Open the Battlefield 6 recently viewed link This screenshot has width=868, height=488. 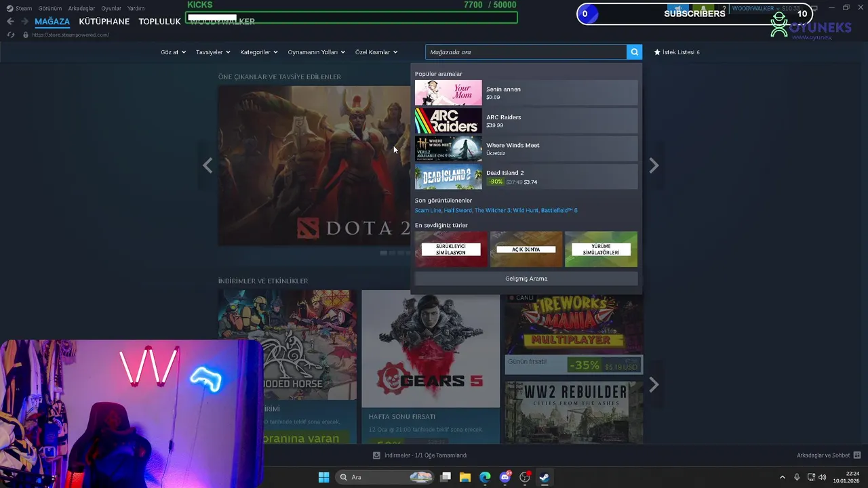point(559,210)
